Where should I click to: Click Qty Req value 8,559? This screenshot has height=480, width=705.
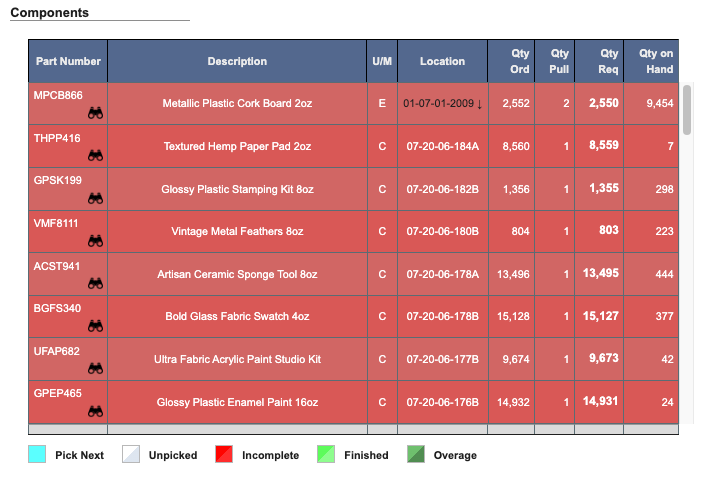tap(604, 145)
